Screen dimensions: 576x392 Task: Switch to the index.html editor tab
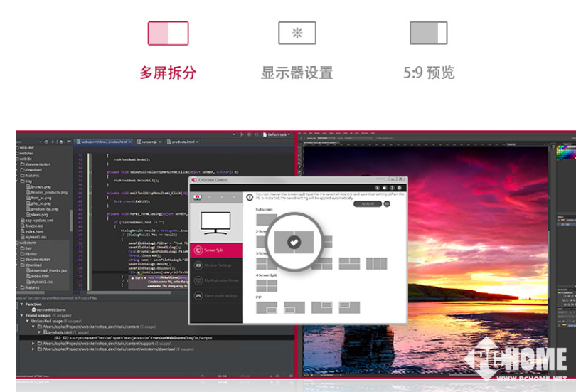click(105, 142)
